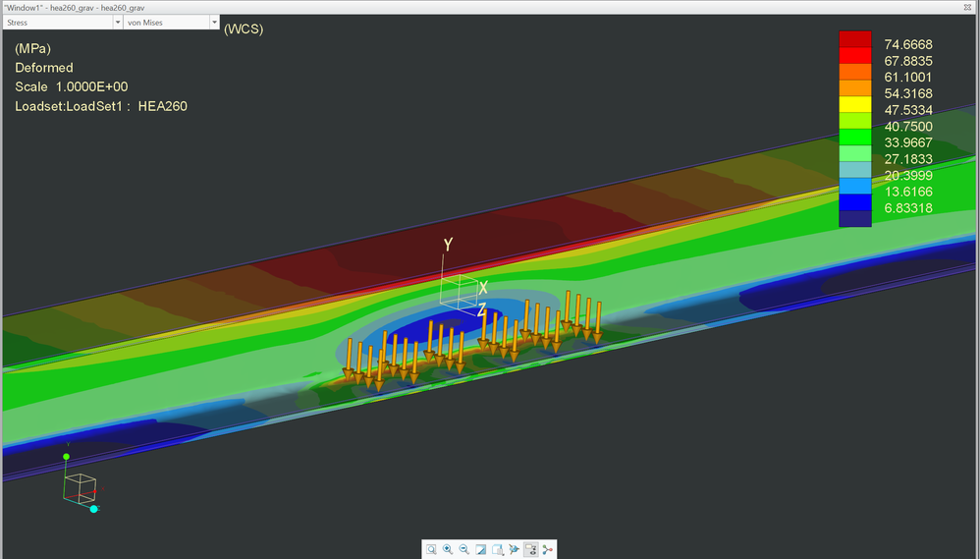Click the yellow legend color swatch
Viewport: 980px width, 559px height.
[854, 104]
